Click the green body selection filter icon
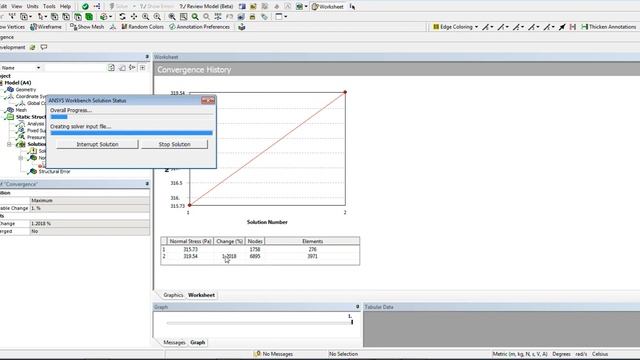Image resolution: width=640 pixels, height=360 pixels. pos(89,17)
